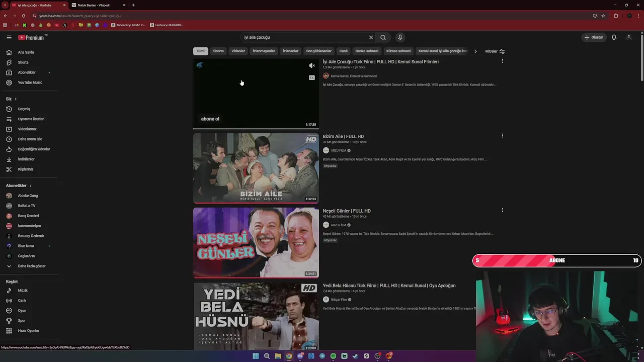Open Gülşah Film channel link
The height and width of the screenshot is (362, 644).
[339, 300]
